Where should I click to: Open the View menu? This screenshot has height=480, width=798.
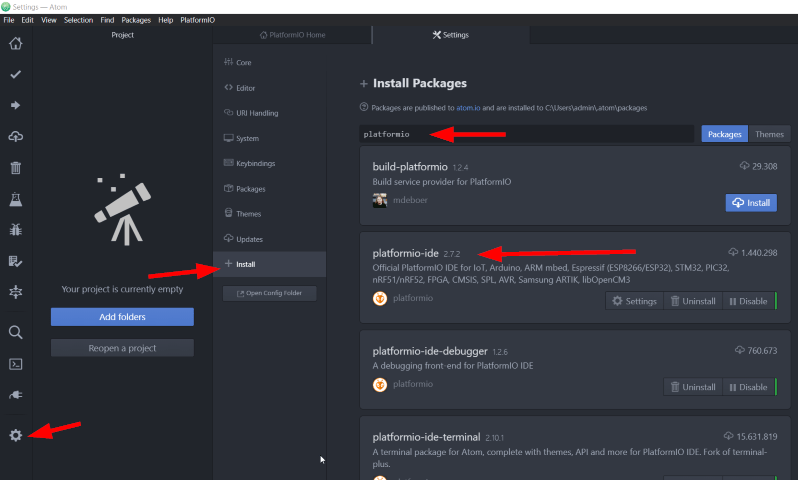tap(49, 20)
